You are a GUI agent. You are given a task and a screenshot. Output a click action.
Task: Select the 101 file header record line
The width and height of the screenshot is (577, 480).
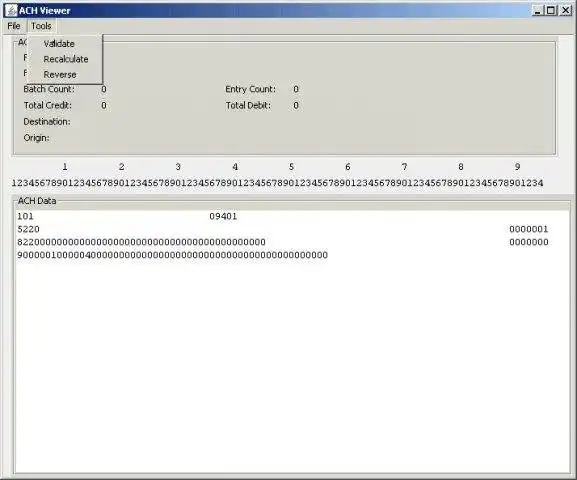[x=292, y=216]
